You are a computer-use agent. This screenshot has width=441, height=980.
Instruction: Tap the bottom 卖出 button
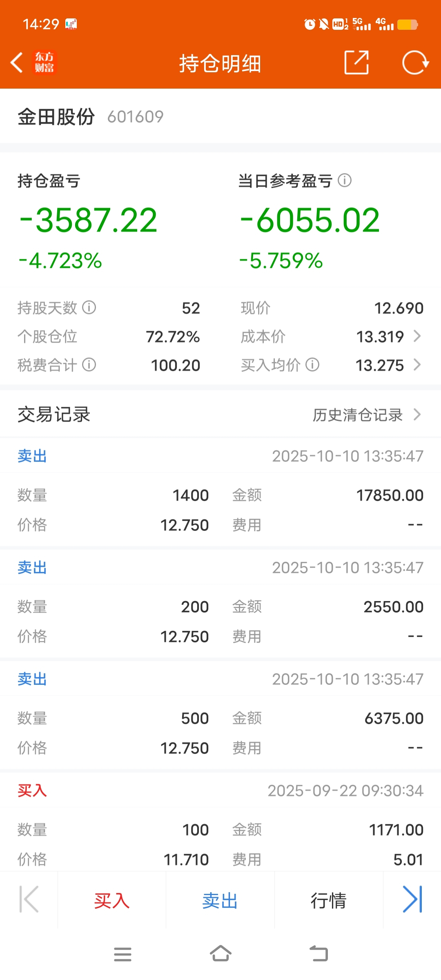pyautogui.click(x=220, y=900)
